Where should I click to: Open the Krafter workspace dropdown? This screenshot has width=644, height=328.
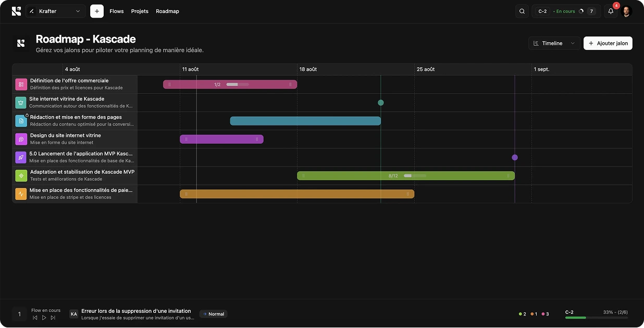pos(55,11)
